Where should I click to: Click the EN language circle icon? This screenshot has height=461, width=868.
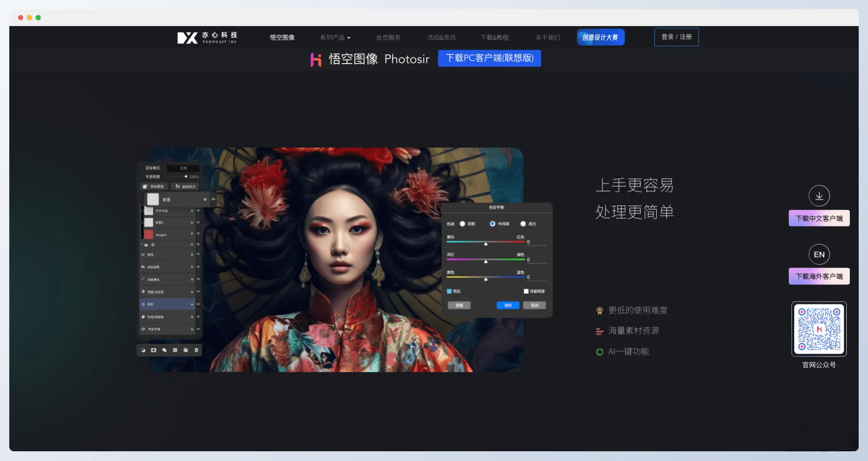[819, 254]
